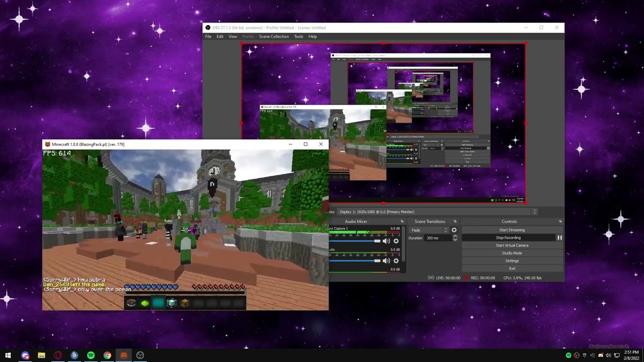Click the Minecraft window icon

click(48, 144)
